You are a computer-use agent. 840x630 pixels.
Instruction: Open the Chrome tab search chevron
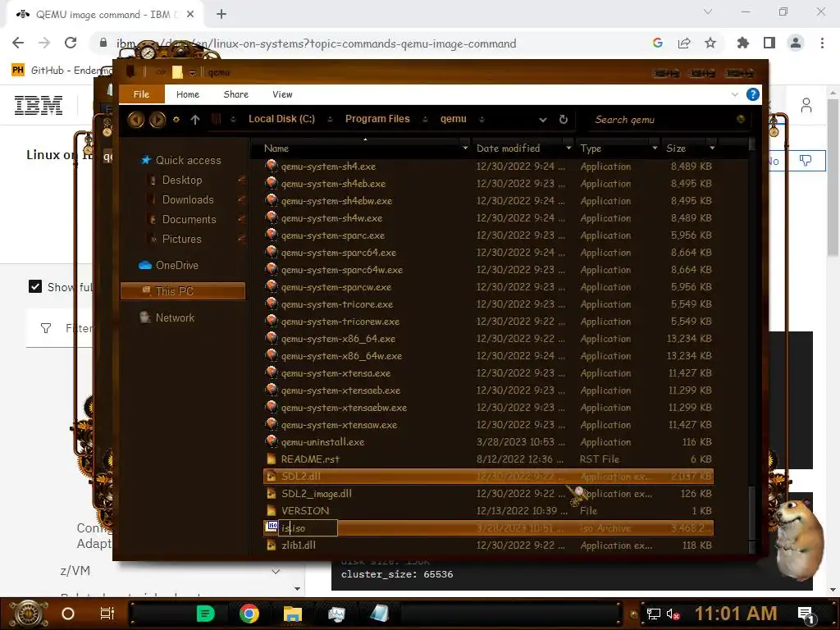click(708, 11)
